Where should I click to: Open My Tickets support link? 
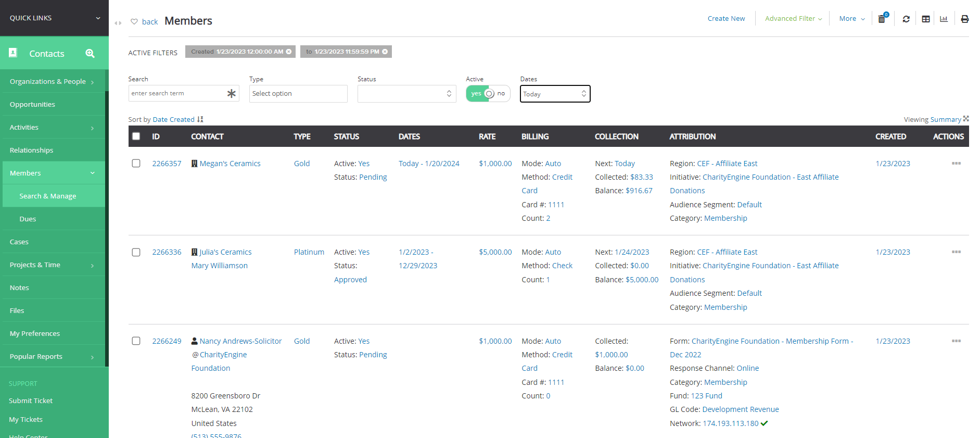tap(26, 420)
